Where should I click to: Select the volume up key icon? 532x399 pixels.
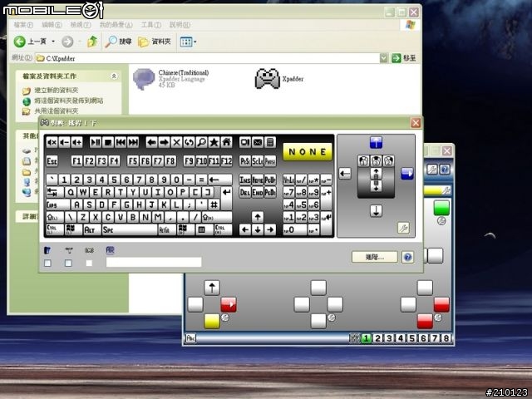[x=77, y=142]
